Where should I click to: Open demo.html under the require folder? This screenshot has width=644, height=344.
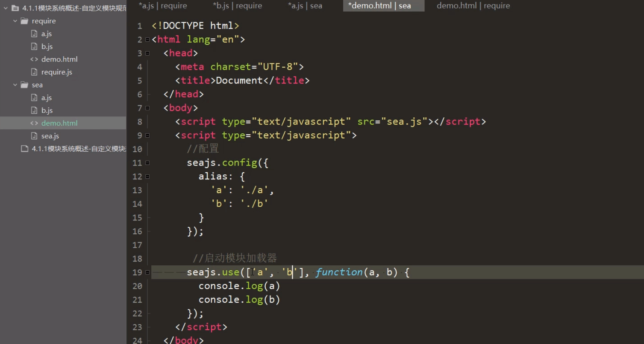click(59, 59)
